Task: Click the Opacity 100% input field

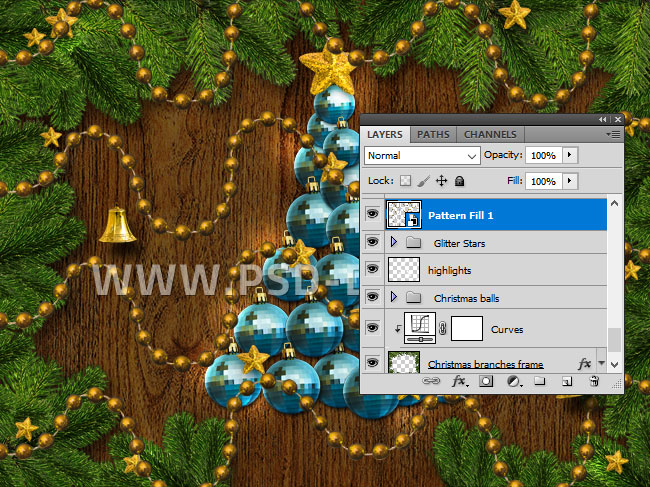Action: (543, 155)
